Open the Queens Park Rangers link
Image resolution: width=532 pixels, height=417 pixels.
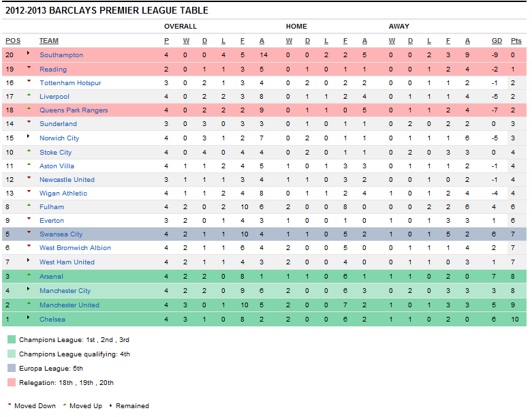74,110
